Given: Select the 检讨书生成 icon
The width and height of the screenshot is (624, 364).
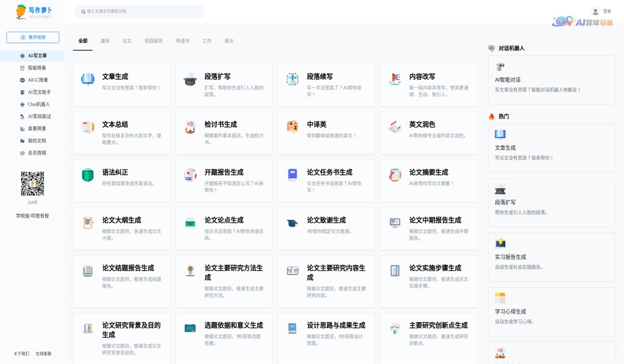Looking at the screenshot, I should point(190,127).
